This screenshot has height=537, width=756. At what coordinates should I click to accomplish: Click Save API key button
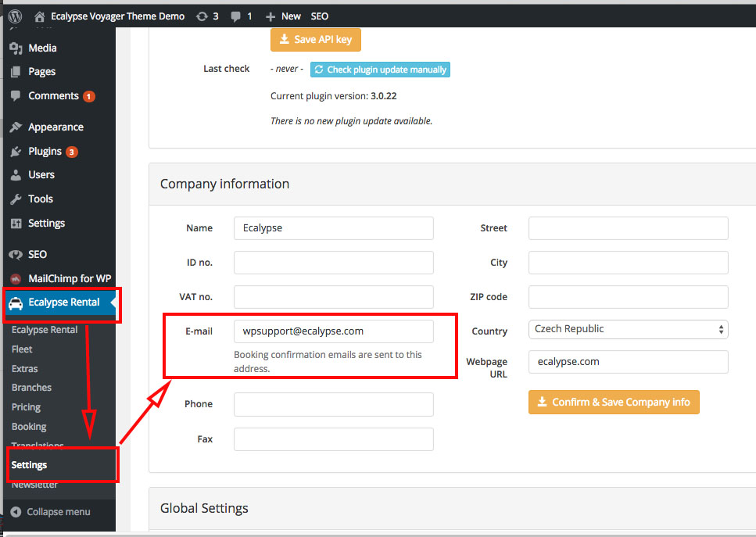tap(316, 40)
